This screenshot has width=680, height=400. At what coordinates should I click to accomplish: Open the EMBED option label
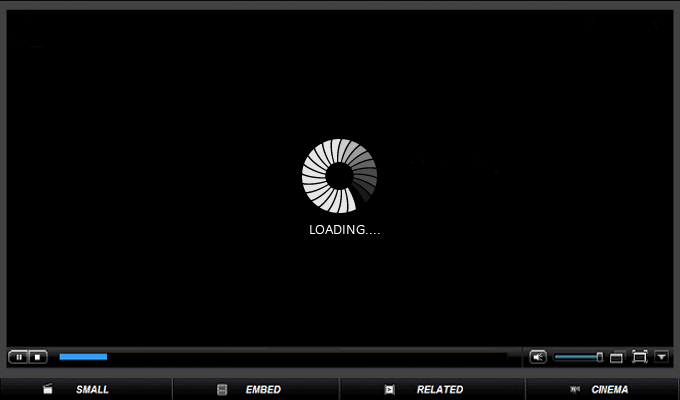click(x=263, y=390)
